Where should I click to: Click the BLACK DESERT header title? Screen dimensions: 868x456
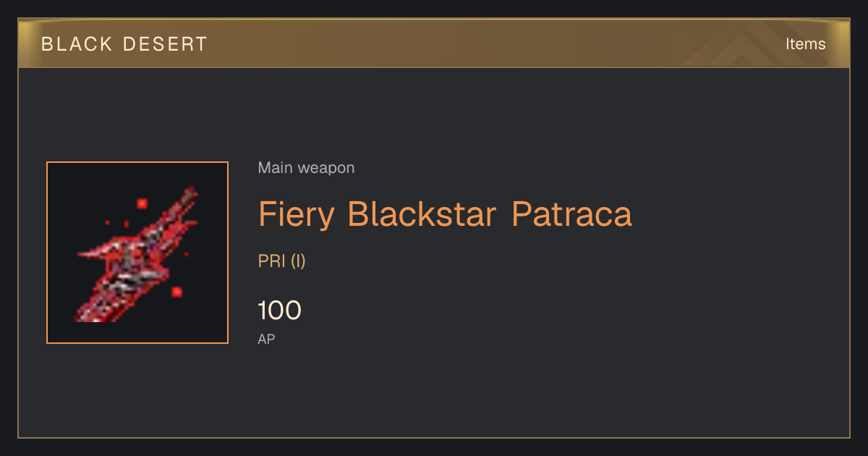pyautogui.click(x=124, y=44)
